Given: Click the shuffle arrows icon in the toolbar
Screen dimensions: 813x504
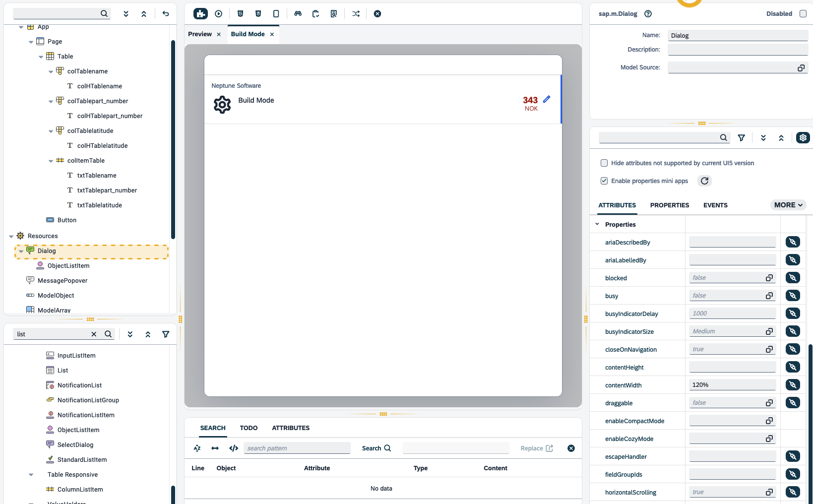Looking at the screenshot, I should coord(356,14).
